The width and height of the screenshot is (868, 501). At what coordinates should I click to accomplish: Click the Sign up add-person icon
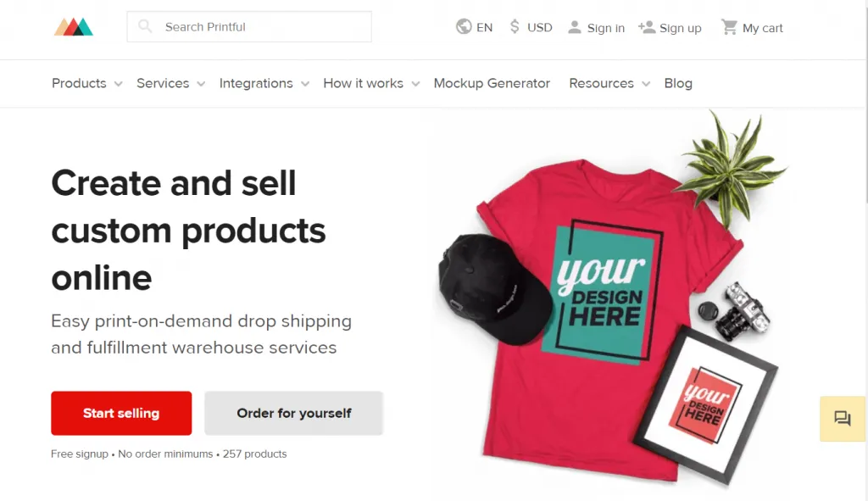[x=647, y=27]
